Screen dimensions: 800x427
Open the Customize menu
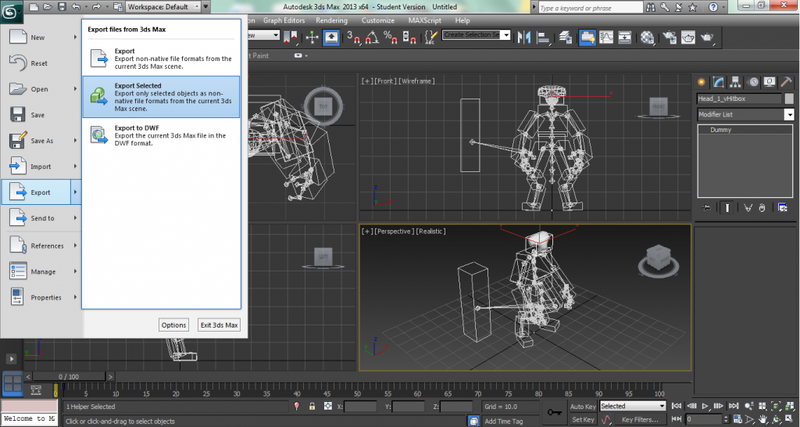(378, 20)
